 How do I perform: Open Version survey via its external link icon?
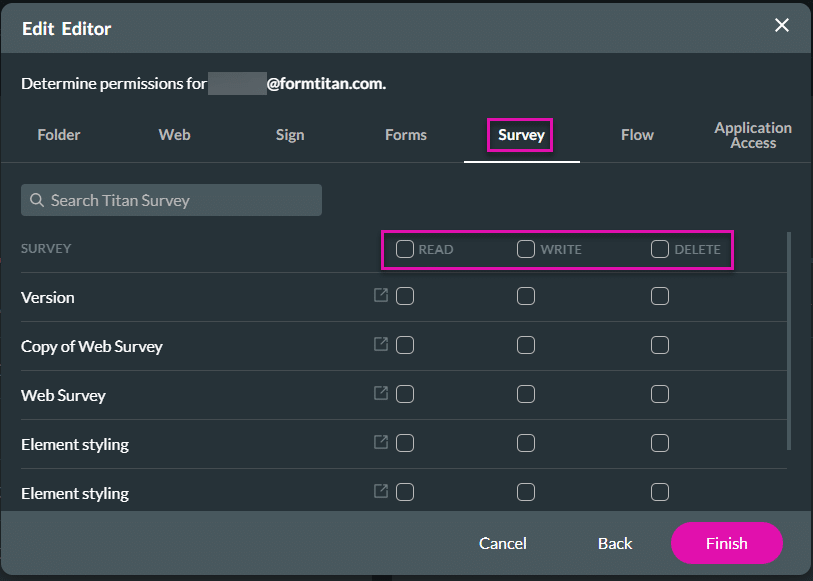[380, 295]
